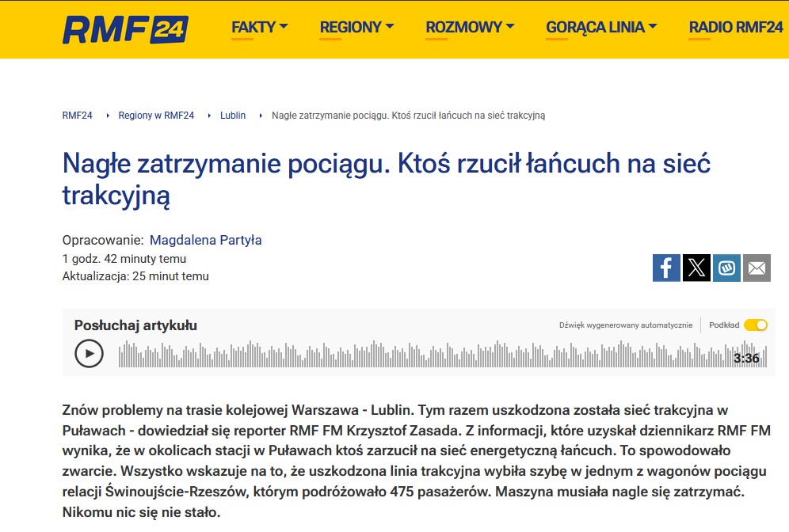
Task: Navigate to the Lublin breadcrumb
Action: (x=233, y=116)
